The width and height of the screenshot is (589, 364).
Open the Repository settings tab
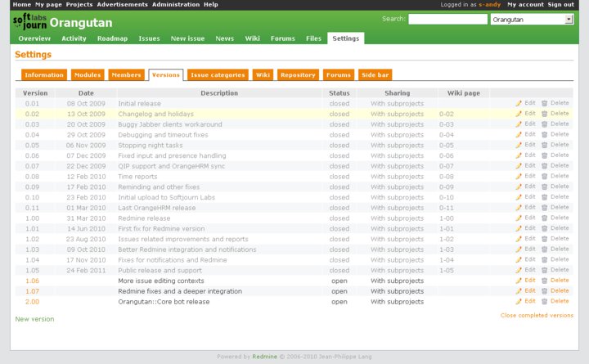pyautogui.click(x=298, y=74)
